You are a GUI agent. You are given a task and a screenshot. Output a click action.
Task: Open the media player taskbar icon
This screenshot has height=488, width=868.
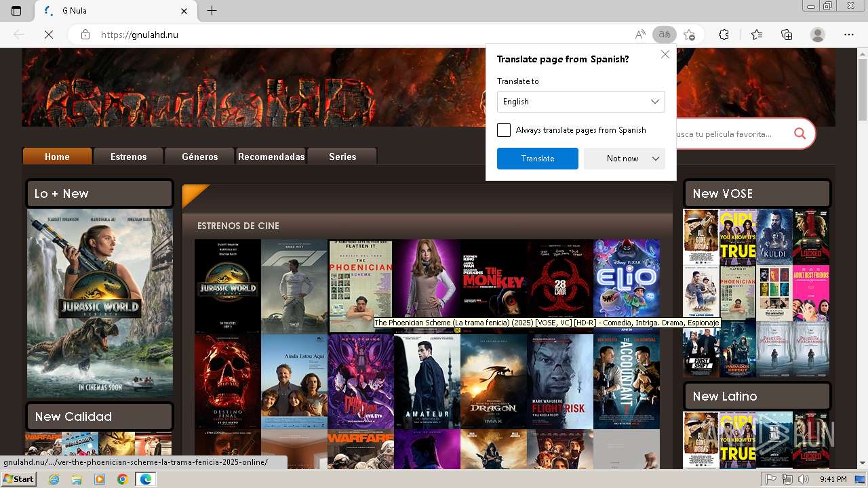100,479
